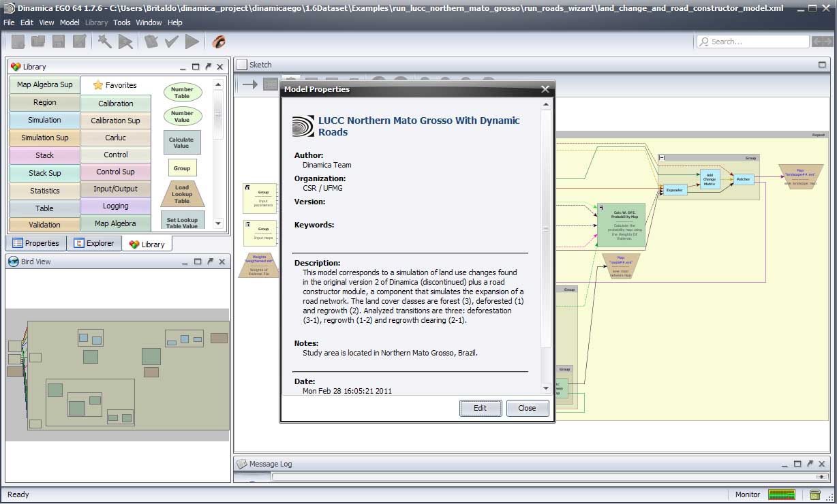Open the Help menu
The width and height of the screenshot is (837, 504).
(x=175, y=22)
